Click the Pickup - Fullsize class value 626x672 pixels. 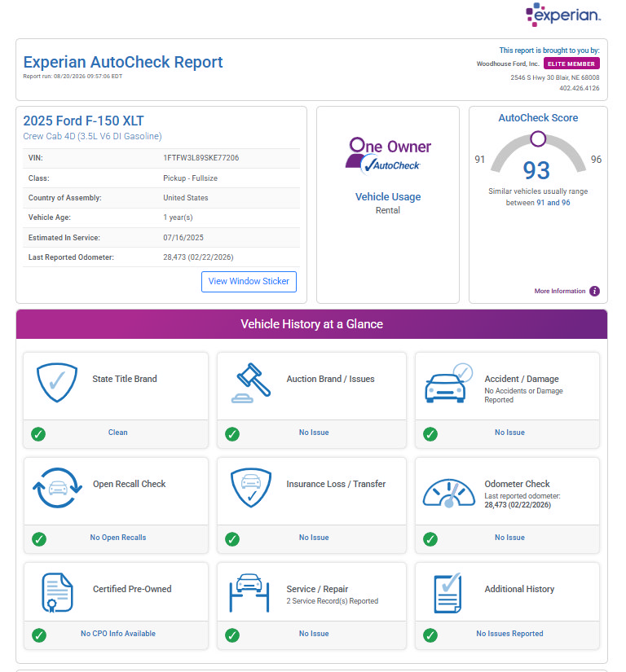(x=191, y=178)
